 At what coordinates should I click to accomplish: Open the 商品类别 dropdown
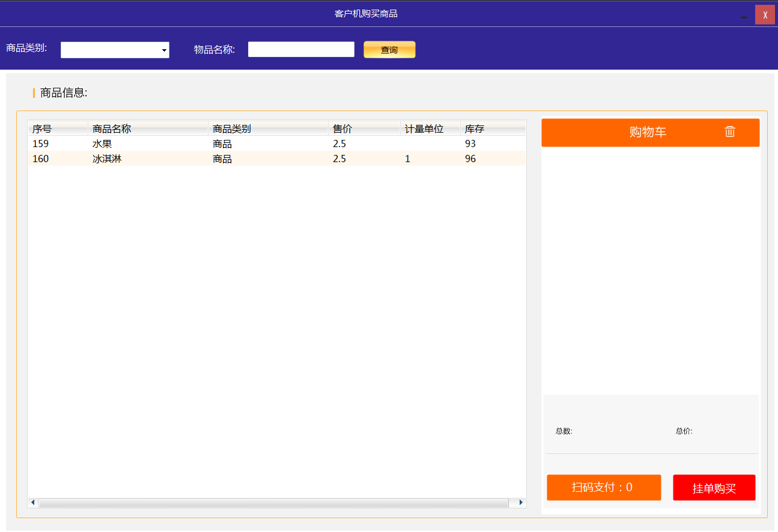115,50
